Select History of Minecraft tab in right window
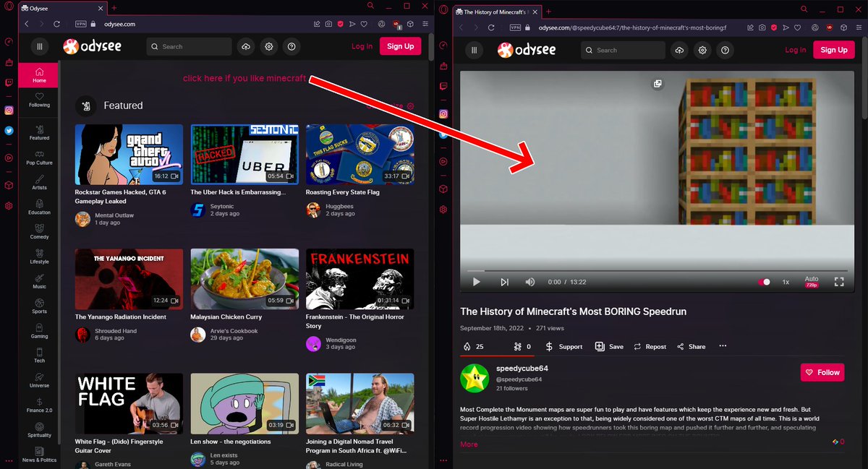The height and width of the screenshot is (469, 868). 497,12
